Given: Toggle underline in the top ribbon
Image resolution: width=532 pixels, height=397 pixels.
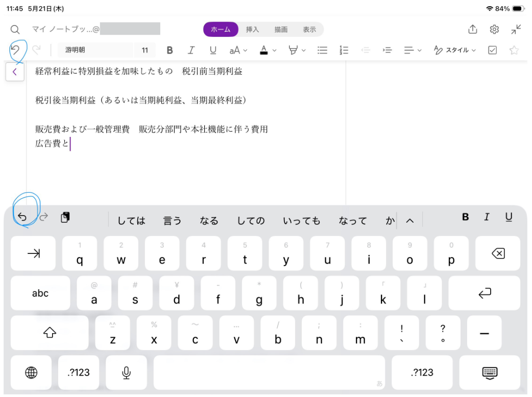Looking at the screenshot, I should [213, 50].
